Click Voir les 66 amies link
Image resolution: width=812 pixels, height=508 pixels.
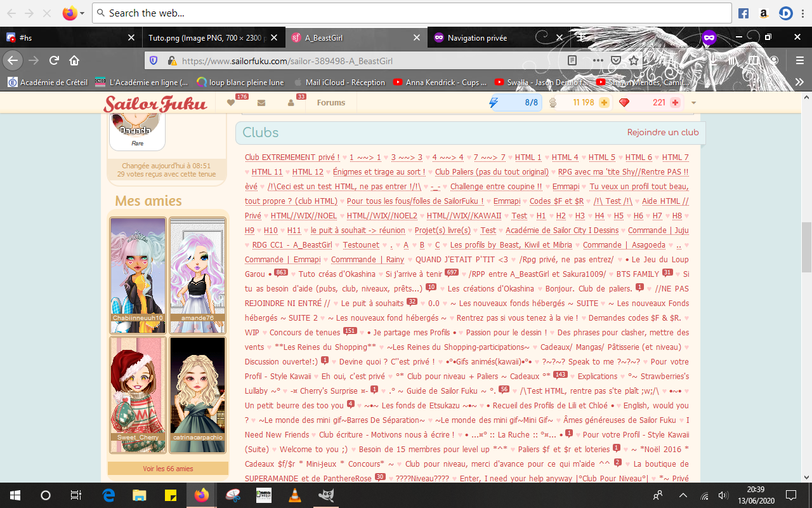point(168,469)
